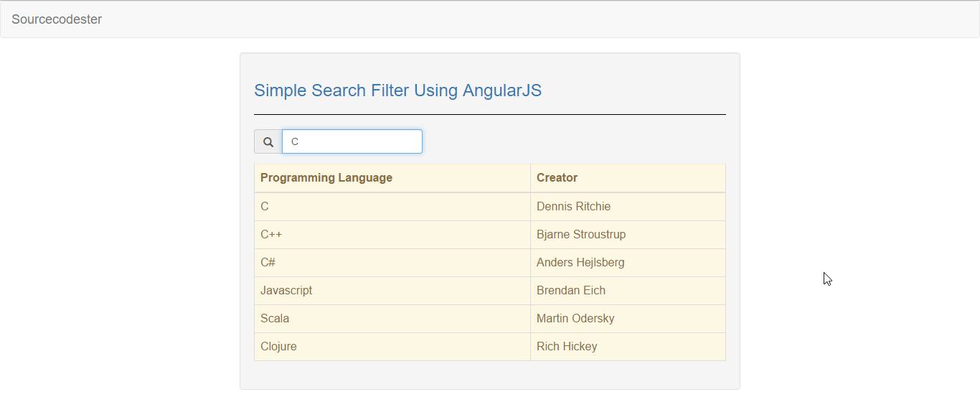Screen dimensions: 980x420
Task: Click the Bjarne Stroustrup creator cell
Action: point(628,235)
